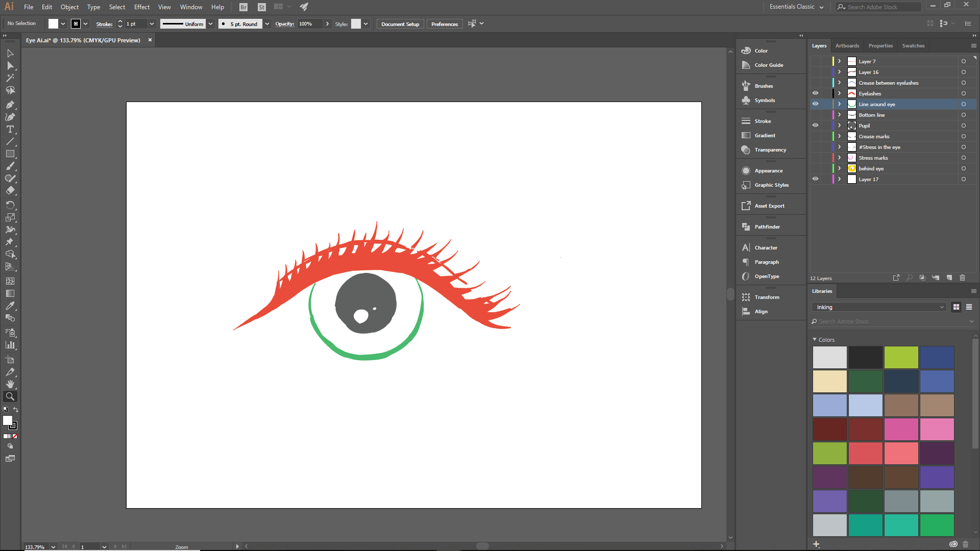Click the Document Setup button

point(400,24)
